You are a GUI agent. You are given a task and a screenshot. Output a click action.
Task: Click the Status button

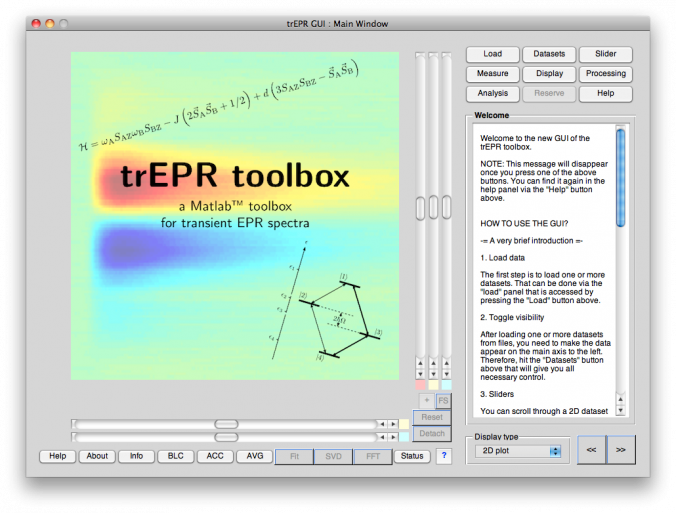coord(412,456)
